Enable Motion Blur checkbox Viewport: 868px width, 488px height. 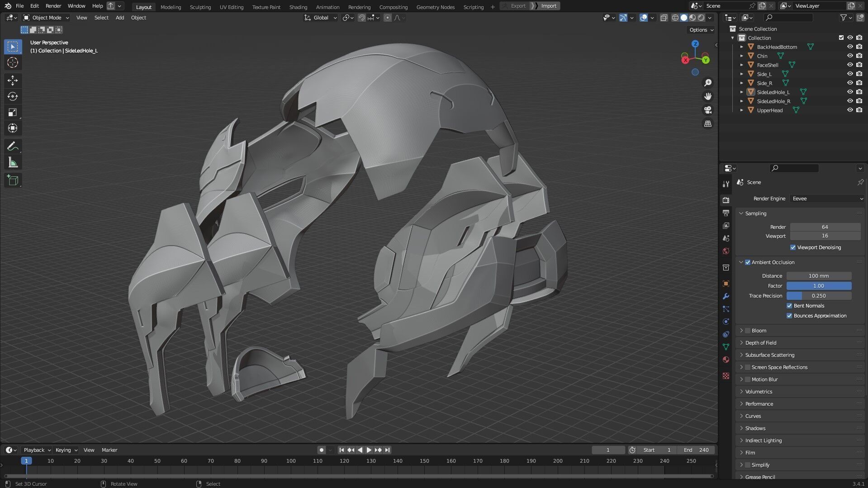pyautogui.click(x=748, y=379)
